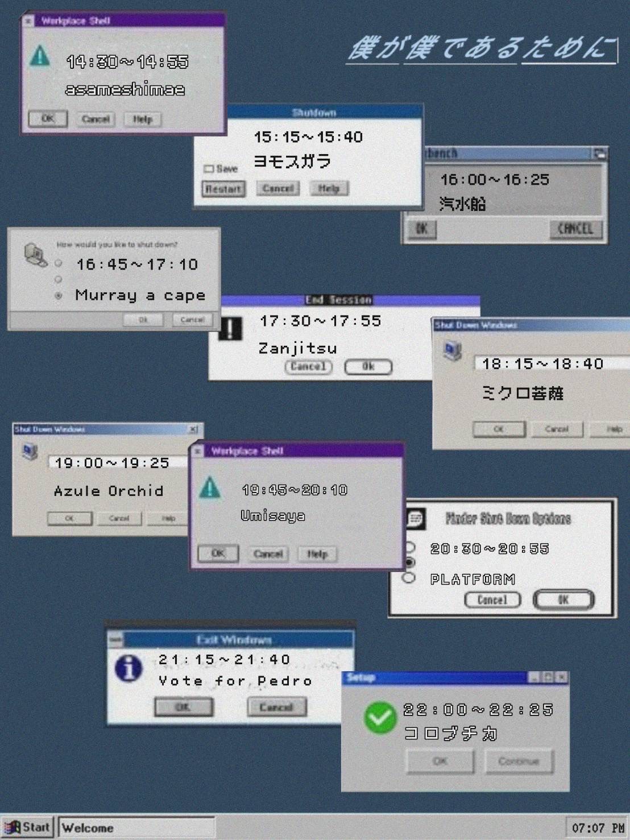Switch to the Welcome taskbar item

click(x=136, y=827)
